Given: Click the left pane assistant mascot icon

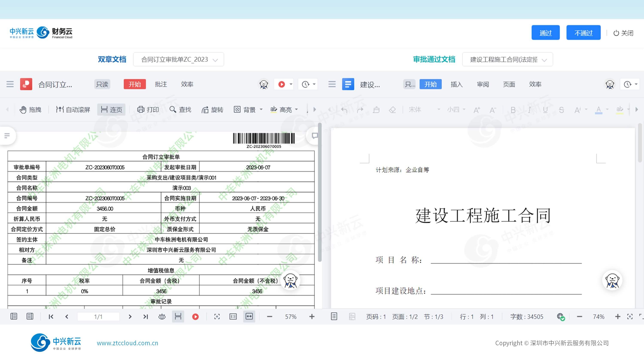Looking at the screenshot, I should [263, 84].
